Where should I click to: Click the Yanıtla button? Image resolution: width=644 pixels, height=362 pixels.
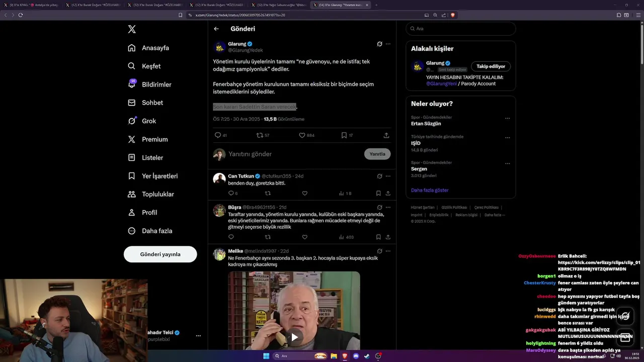[x=377, y=154]
